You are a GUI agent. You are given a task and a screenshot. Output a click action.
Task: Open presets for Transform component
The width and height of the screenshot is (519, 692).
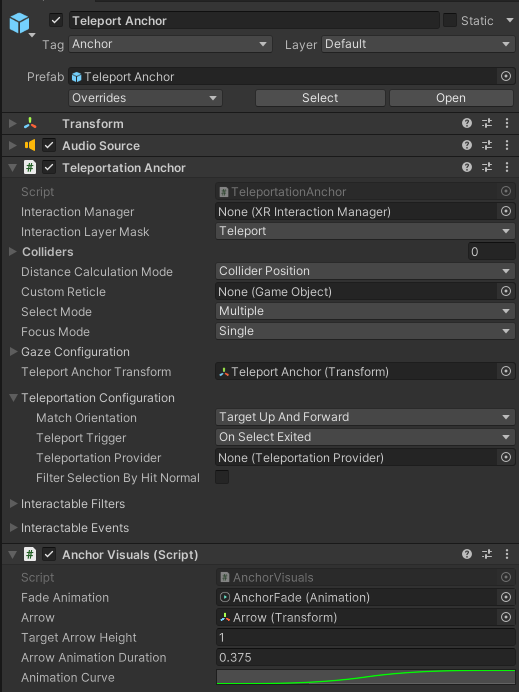(x=487, y=124)
